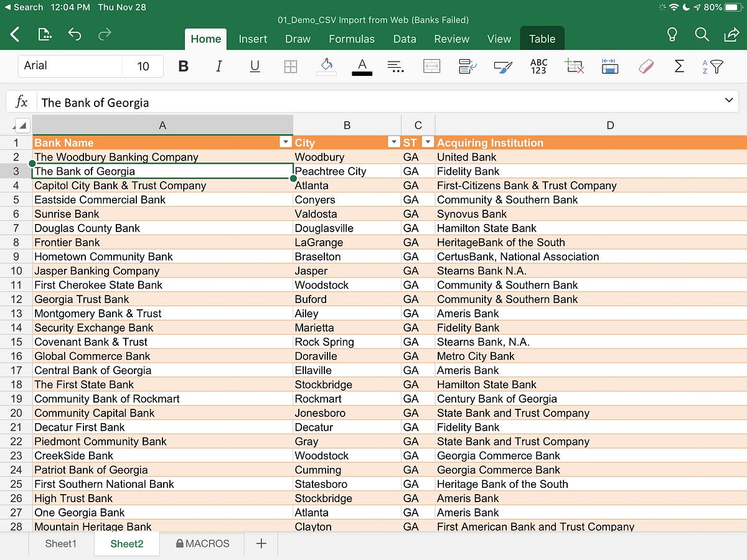
Task: Toggle bold formatting
Action: (183, 66)
